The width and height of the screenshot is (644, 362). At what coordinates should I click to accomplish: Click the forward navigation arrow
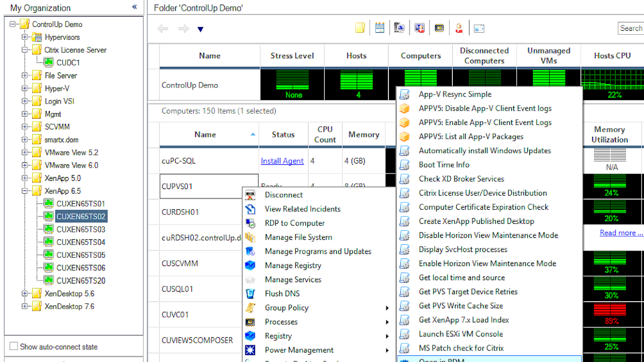(183, 29)
